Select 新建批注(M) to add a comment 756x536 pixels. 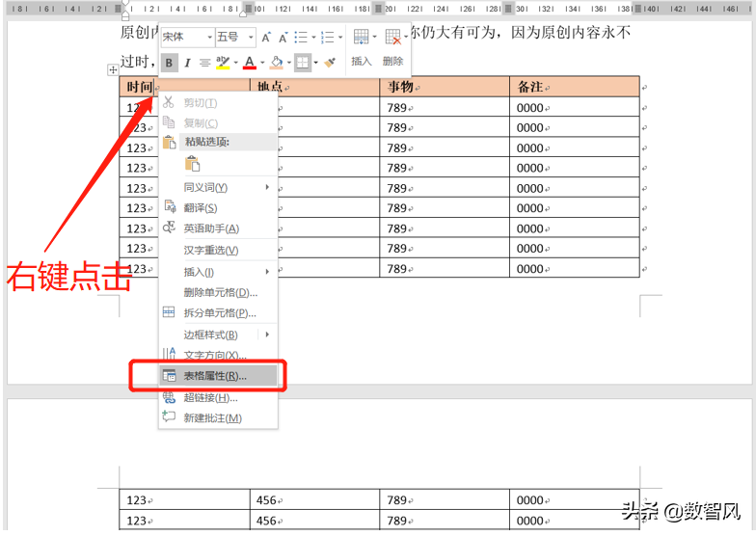click(x=218, y=418)
